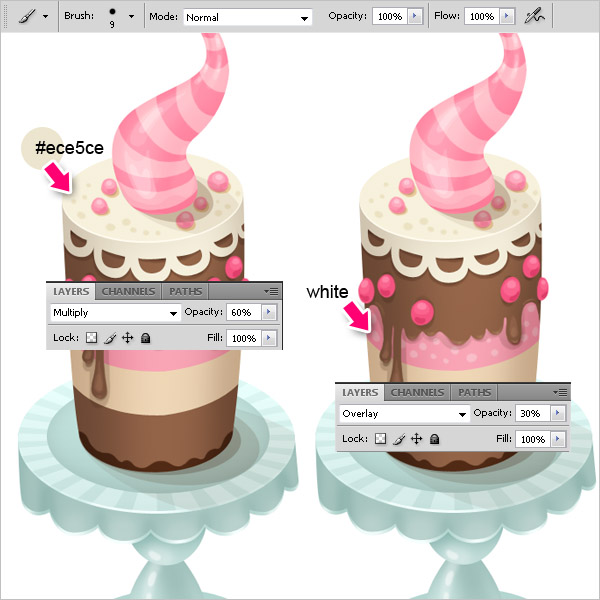Click the layer Opacity 60% field

pos(243,313)
